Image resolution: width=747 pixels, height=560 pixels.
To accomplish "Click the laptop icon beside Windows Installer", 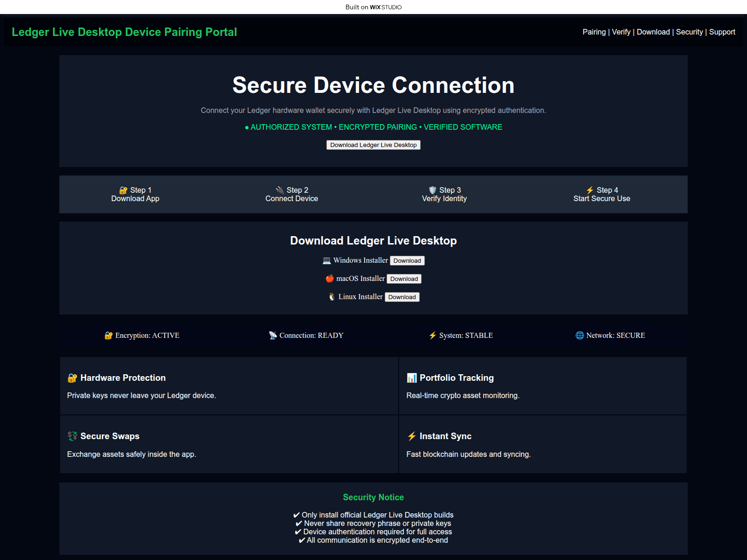I will point(327,260).
